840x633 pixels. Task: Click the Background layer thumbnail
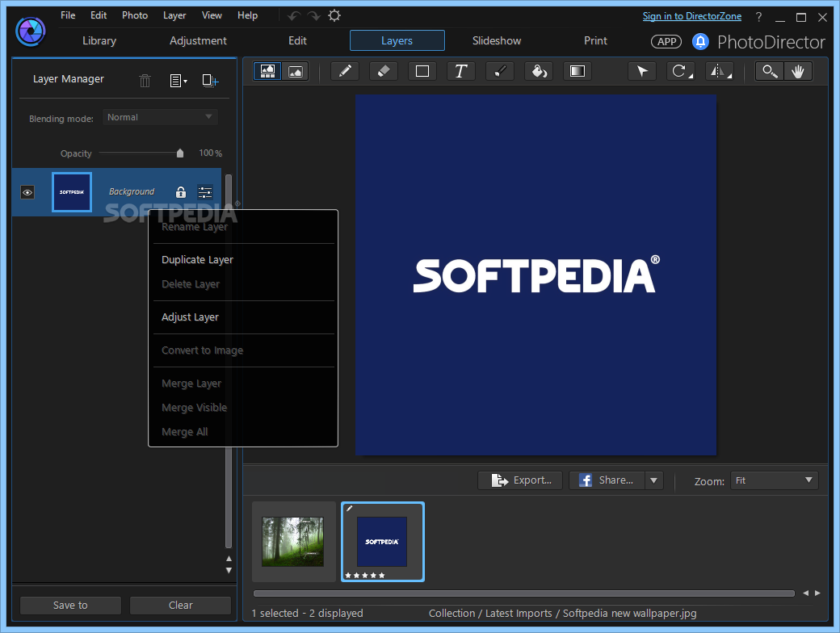[x=72, y=191]
